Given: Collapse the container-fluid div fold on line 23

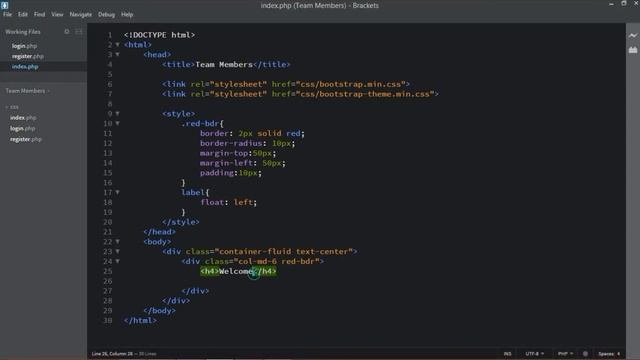Looking at the screenshot, I should (118, 251).
